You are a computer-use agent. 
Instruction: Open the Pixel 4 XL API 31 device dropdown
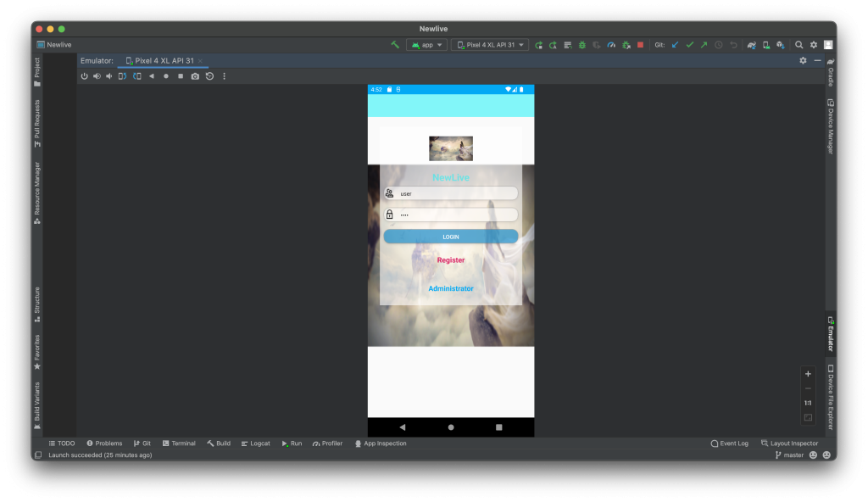coord(491,45)
